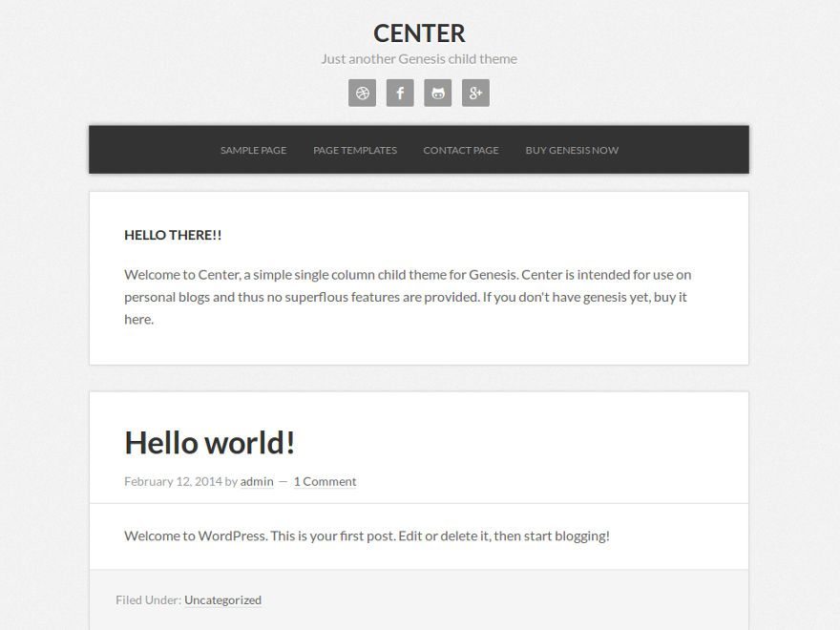Go to the Sample Page menu item

(x=253, y=151)
